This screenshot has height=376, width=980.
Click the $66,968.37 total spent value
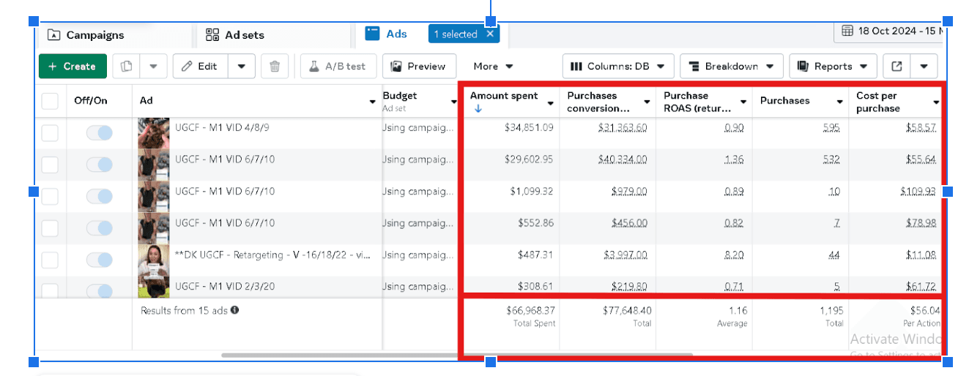pos(530,310)
